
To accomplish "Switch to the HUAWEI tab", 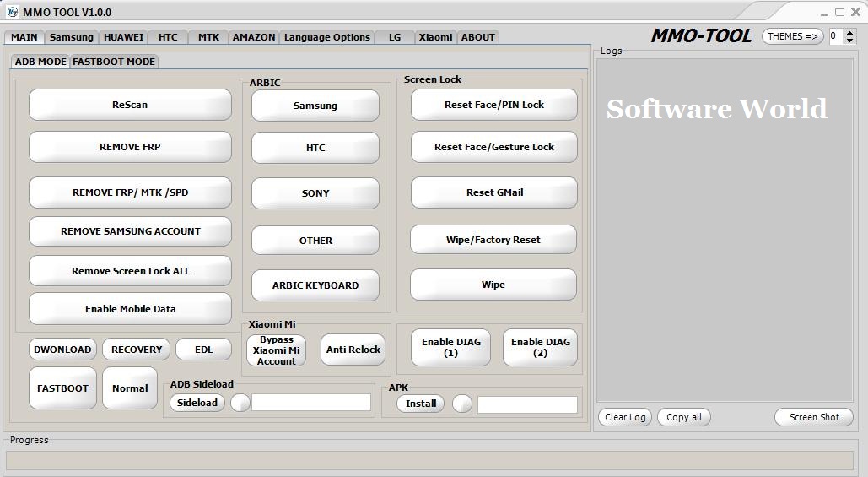I will 123,37.
